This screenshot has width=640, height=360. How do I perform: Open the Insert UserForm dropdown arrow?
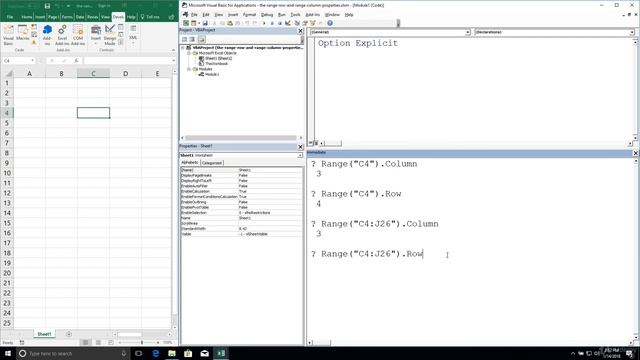[198, 23]
